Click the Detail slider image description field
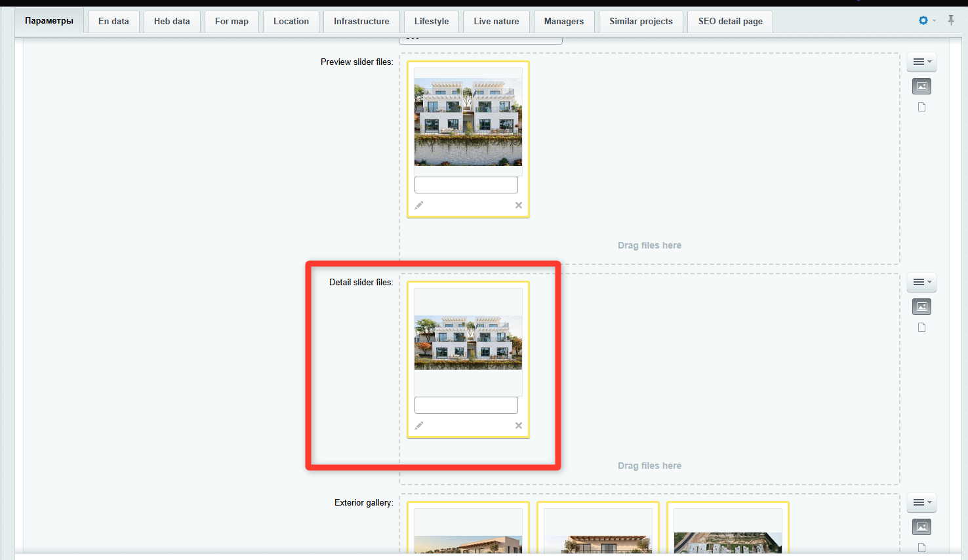The image size is (968, 560). pyautogui.click(x=466, y=405)
